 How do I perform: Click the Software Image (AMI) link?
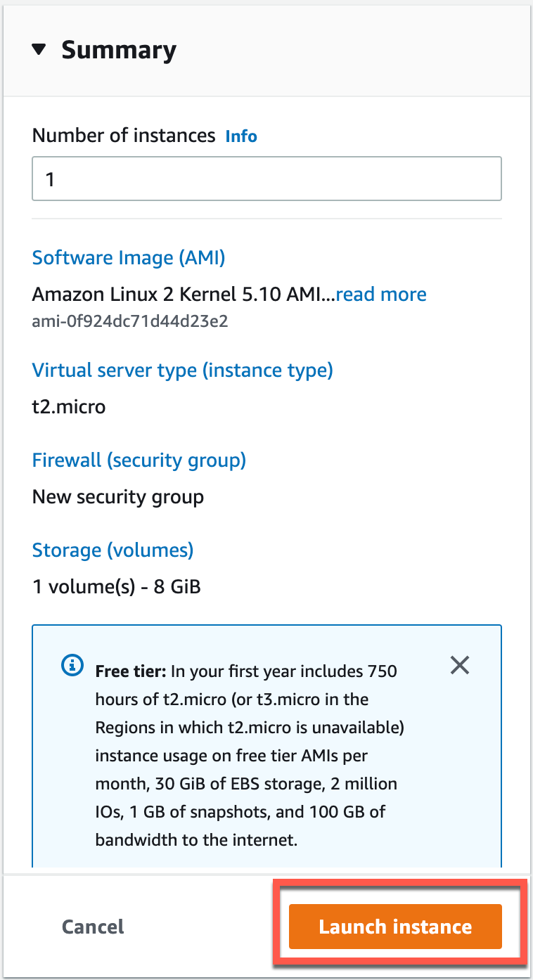pos(128,258)
